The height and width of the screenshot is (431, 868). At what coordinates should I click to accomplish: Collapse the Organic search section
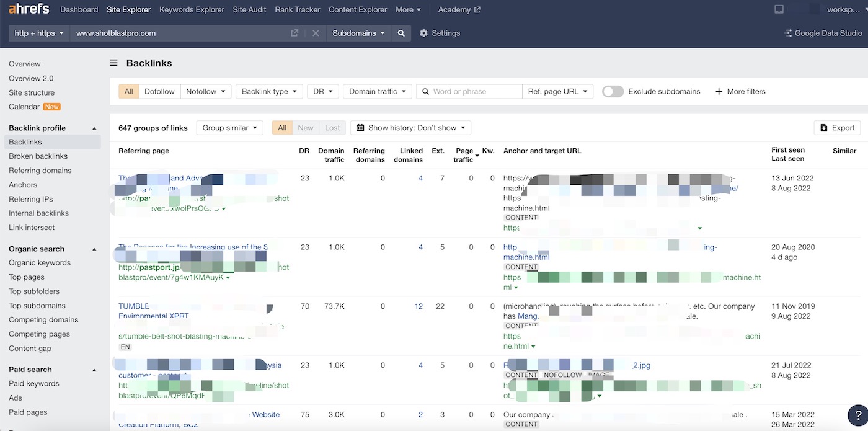[94, 249]
